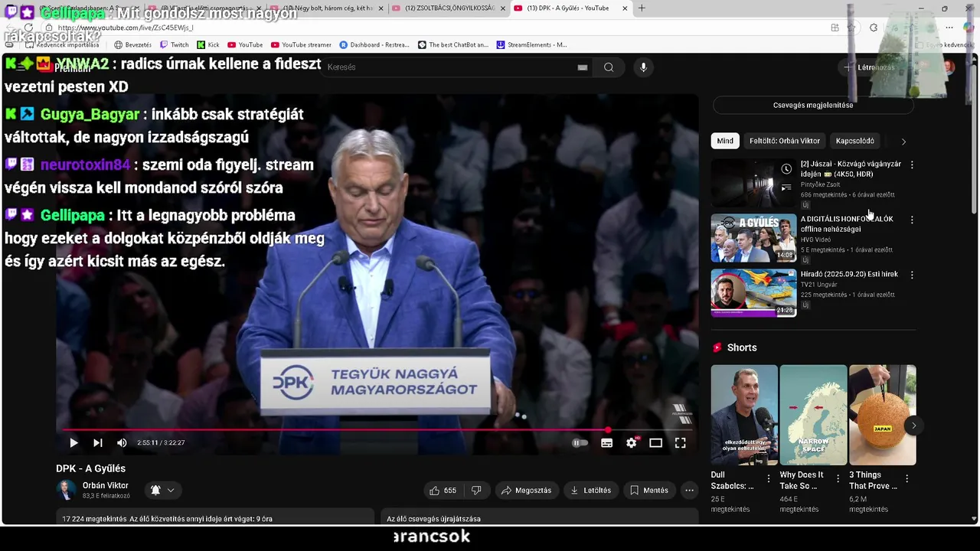Save the video with Mentés
The height and width of the screenshot is (551, 980).
(x=649, y=491)
